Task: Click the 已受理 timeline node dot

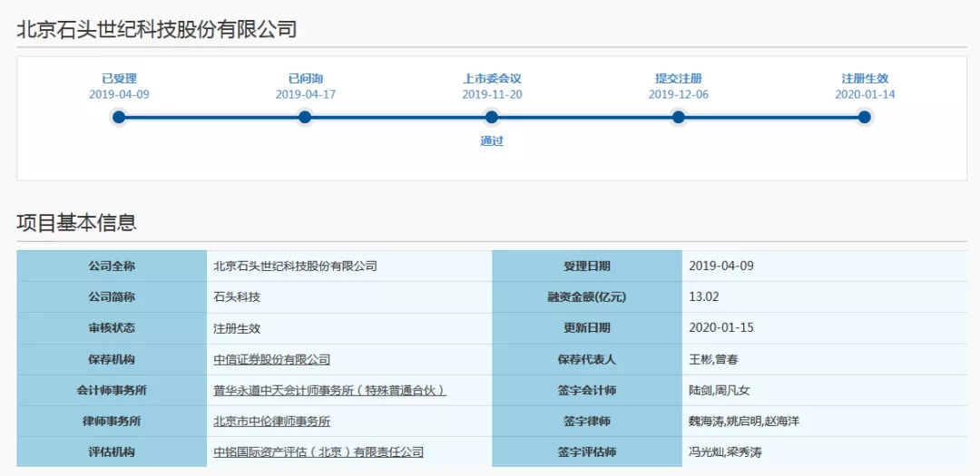Action: point(118,117)
